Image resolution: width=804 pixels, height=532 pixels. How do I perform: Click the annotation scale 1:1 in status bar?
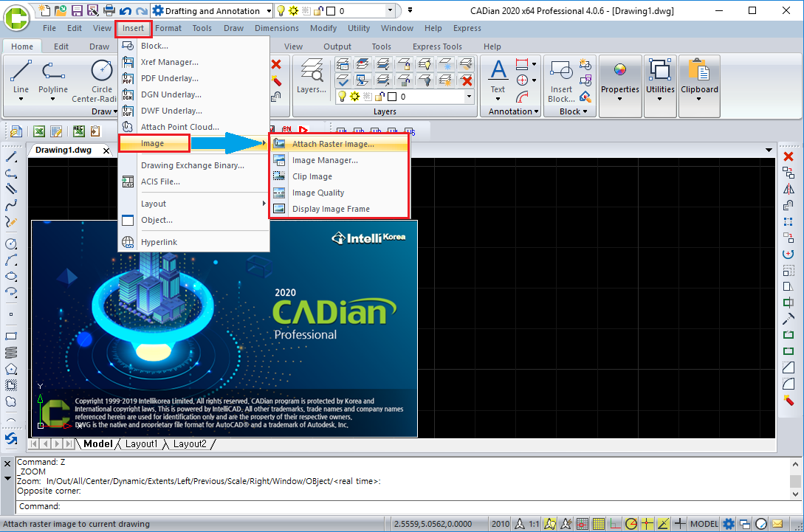coord(534,524)
